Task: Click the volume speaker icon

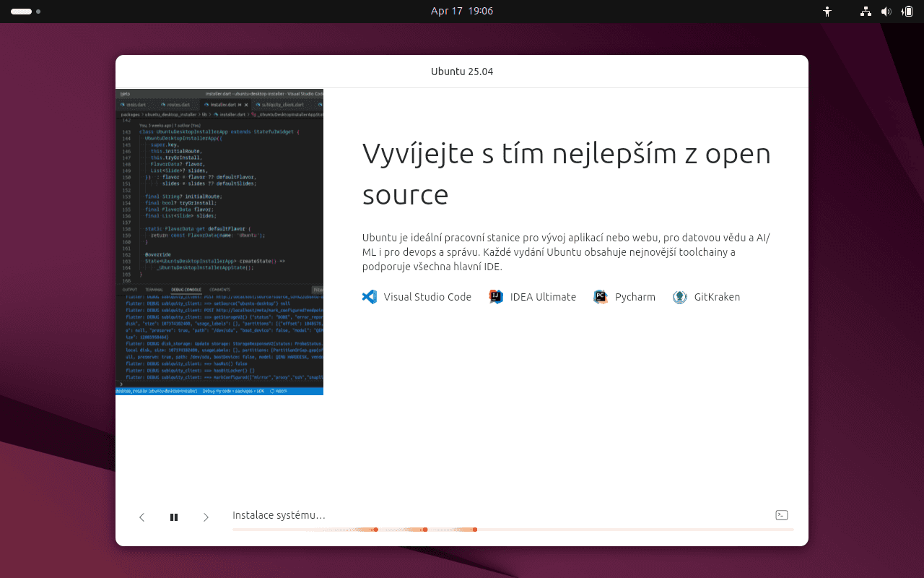Action: pos(886,12)
